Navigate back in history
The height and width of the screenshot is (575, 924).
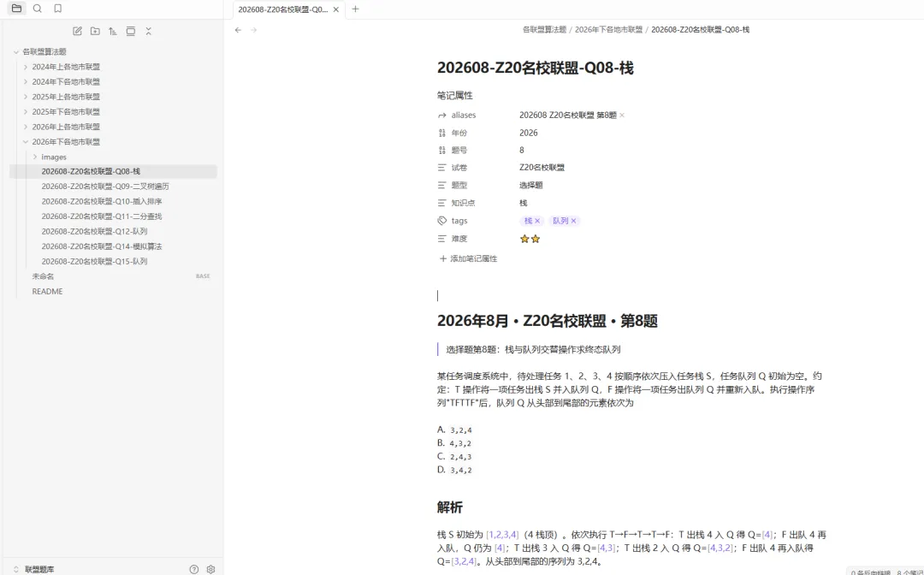point(238,30)
